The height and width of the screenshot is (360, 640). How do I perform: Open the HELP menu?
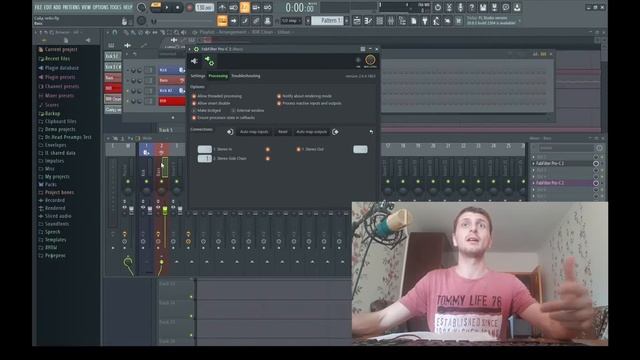pos(128,7)
